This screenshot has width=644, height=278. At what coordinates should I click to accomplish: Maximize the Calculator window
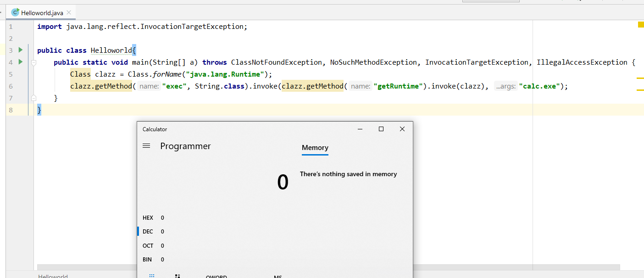pos(381,129)
